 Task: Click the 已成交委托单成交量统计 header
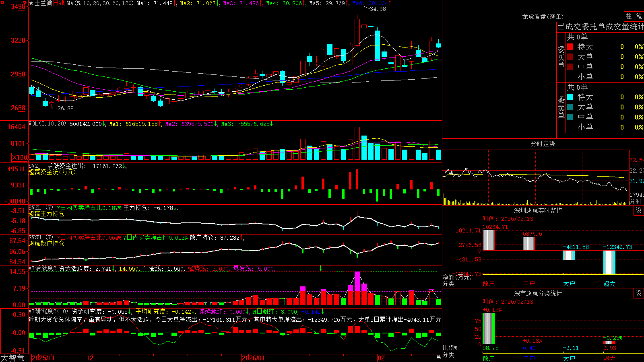pyautogui.click(x=601, y=27)
